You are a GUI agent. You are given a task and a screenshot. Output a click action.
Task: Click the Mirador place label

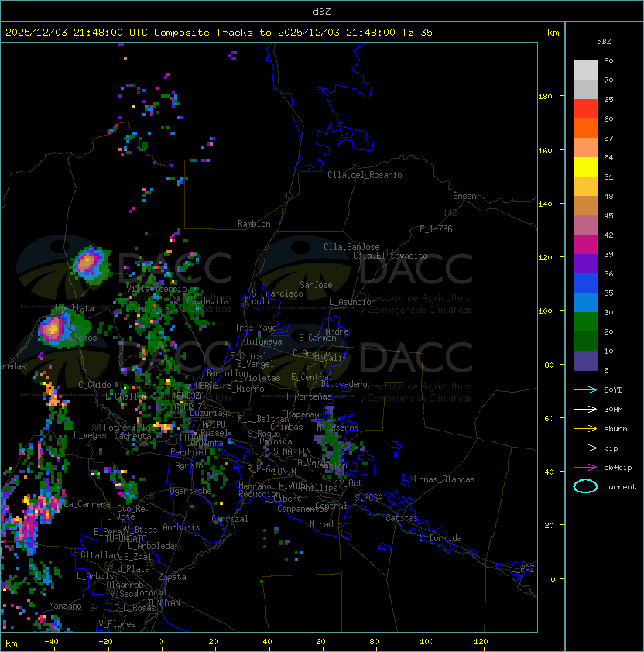tap(326, 524)
